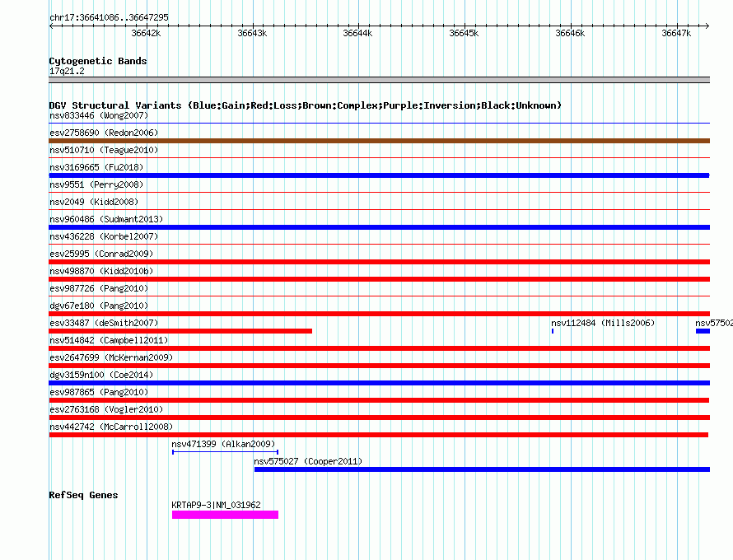The height and width of the screenshot is (560, 733).
Task: Click the nsv442742 (McCarroll2008) label
Action: click(x=111, y=427)
